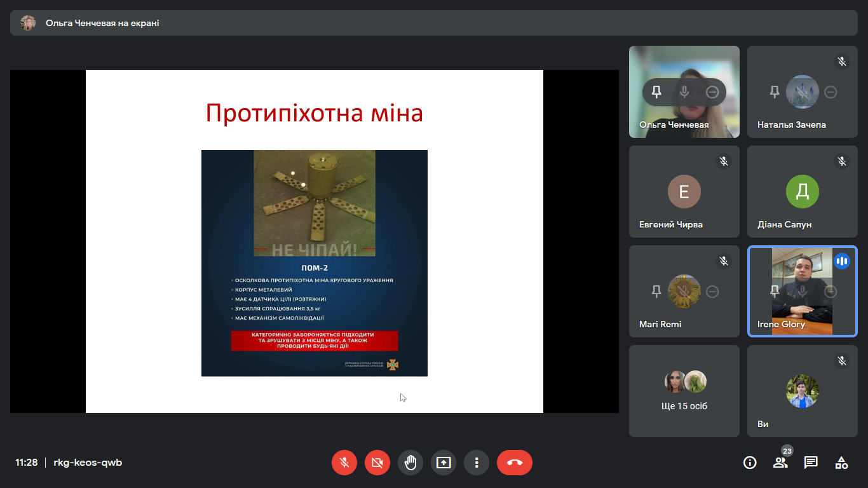This screenshot has width=868, height=488.
Task: Click the ПОМ-2 heading on slide
Action: [315, 268]
